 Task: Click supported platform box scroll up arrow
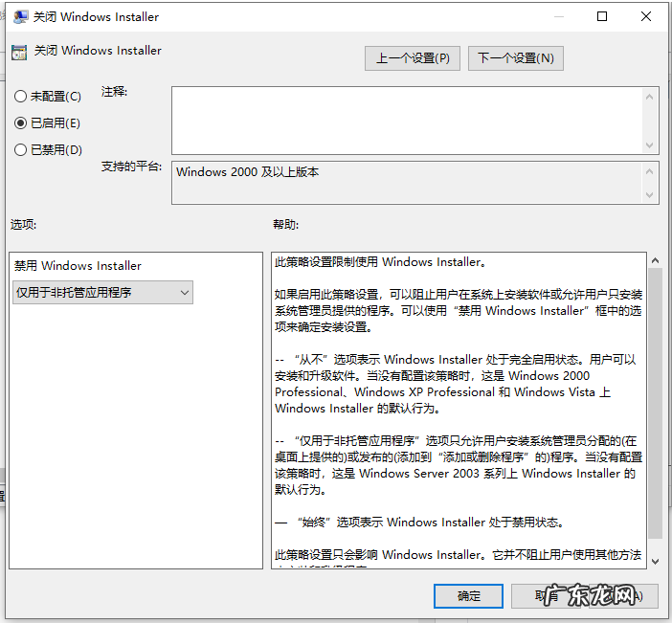tap(649, 171)
